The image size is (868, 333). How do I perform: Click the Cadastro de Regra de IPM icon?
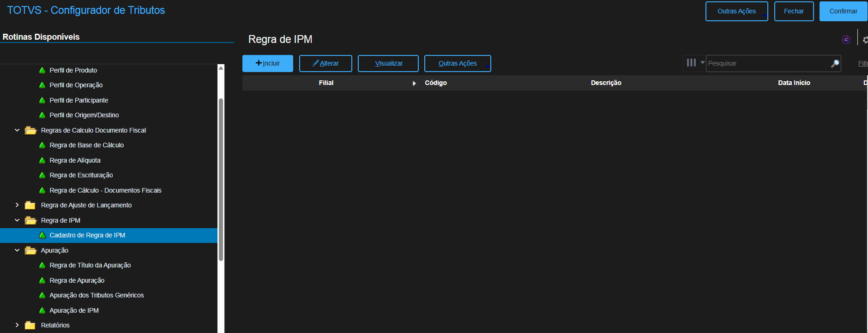tap(42, 235)
